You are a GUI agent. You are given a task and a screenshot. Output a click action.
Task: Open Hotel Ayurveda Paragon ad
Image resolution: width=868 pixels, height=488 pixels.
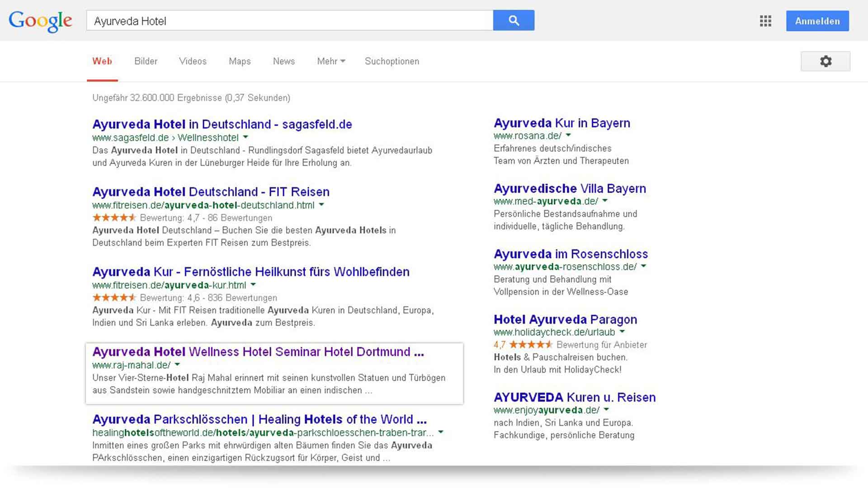tap(565, 319)
